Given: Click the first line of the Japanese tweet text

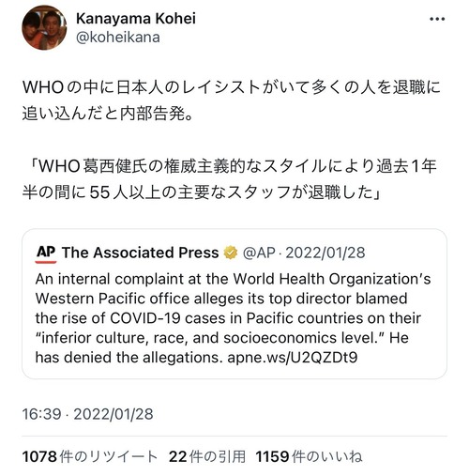Looking at the screenshot, I should pyautogui.click(x=232, y=87).
